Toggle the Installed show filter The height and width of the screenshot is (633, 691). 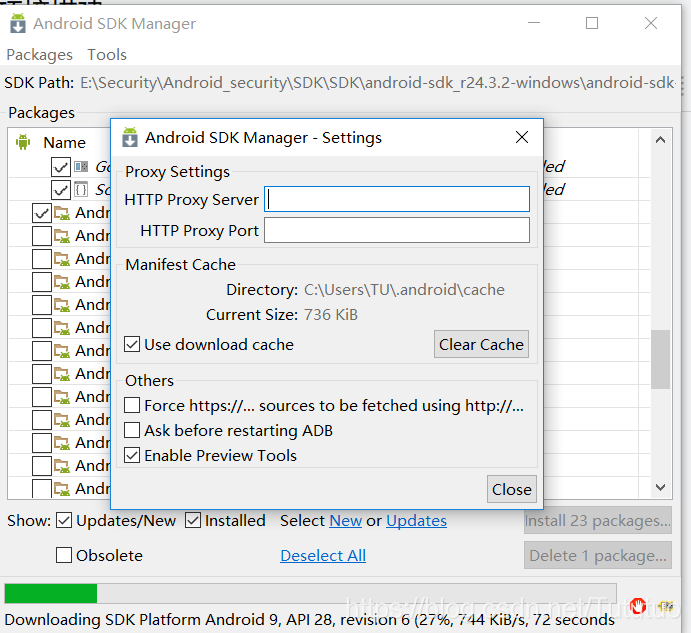click(x=193, y=521)
